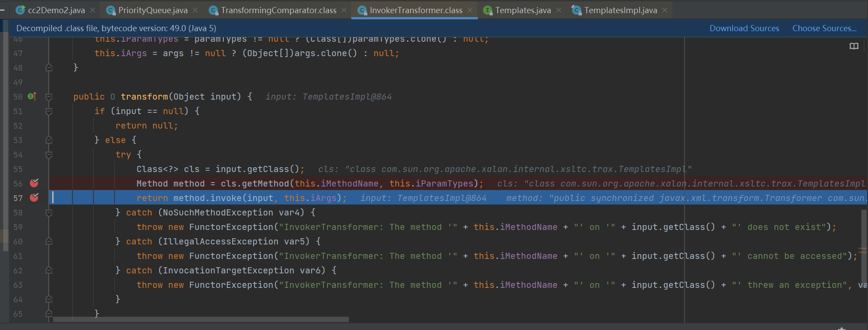The height and width of the screenshot is (330, 868).
Task: Click the InvokerTransformer.class file icon
Action: (362, 10)
